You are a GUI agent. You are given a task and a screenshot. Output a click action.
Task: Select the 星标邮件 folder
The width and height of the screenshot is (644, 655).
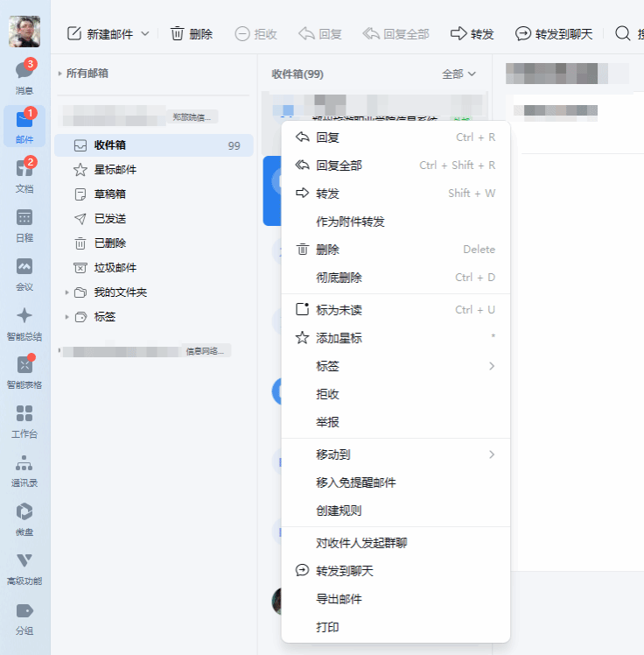point(115,170)
